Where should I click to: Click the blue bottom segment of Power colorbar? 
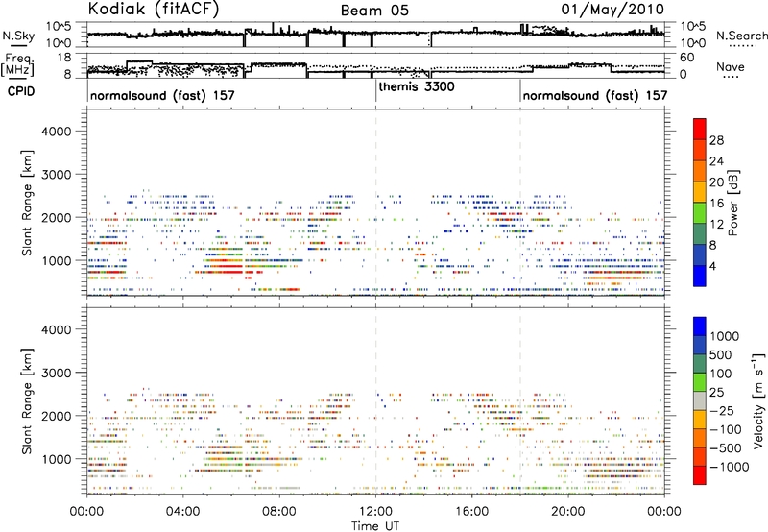tap(700, 276)
